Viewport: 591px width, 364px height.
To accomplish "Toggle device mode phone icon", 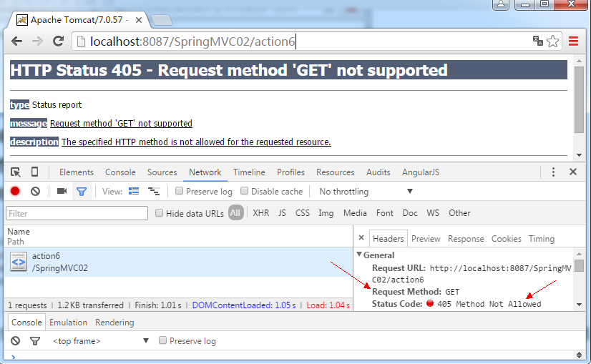I will pyautogui.click(x=34, y=172).
